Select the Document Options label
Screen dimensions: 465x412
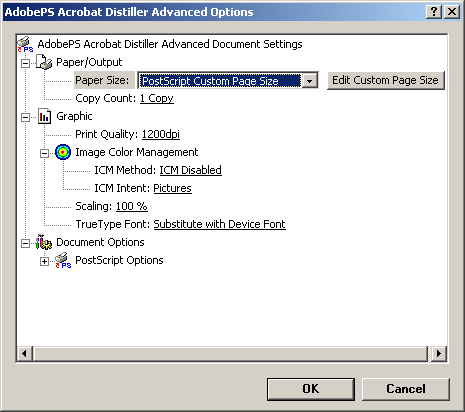[x=100, y=242]
